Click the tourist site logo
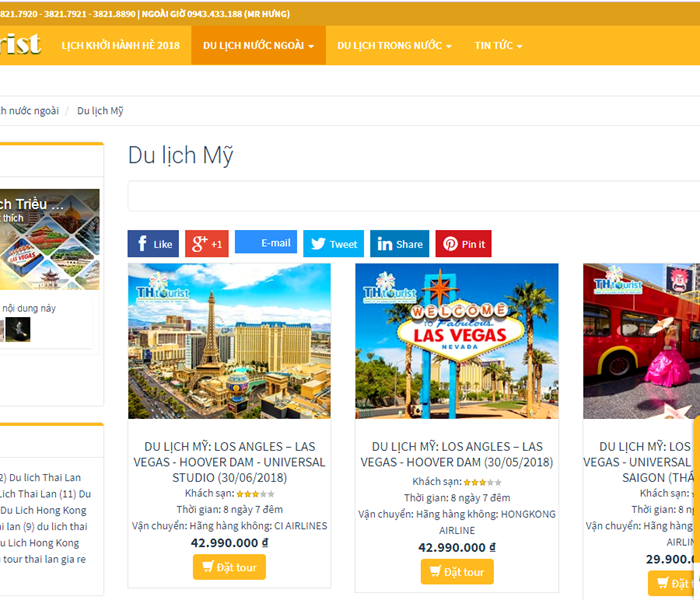This screenshot has width=700, height=600. [20, 44]
